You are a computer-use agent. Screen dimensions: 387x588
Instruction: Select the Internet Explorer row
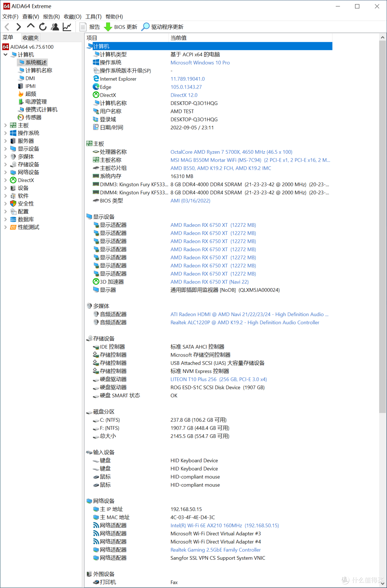click(x=209, y=79)
